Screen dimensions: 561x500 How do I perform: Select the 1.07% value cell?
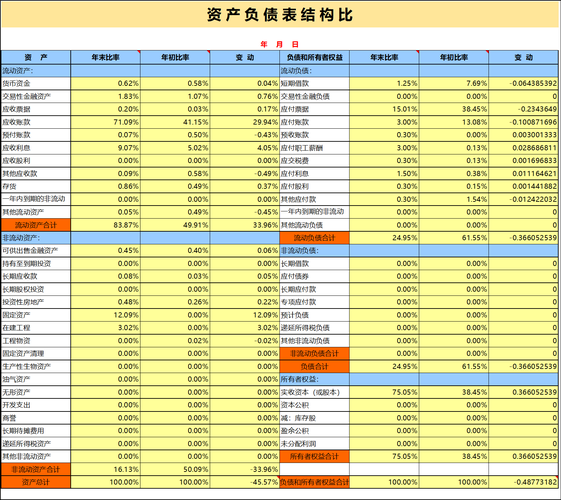tap(175, 96)
